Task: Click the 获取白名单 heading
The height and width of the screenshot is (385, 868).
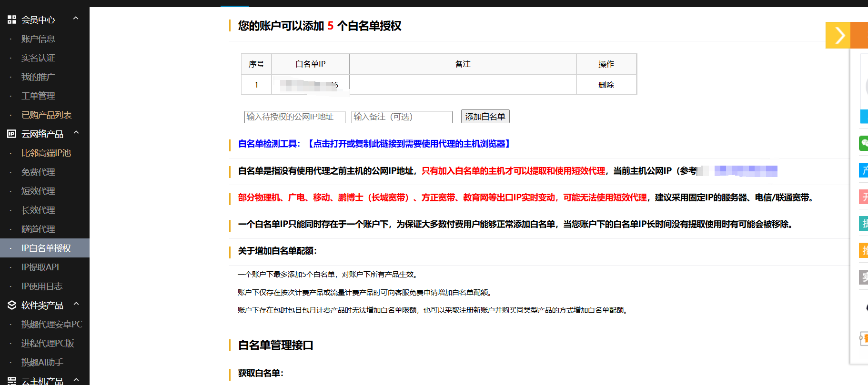Action: [x=261, y=373]
